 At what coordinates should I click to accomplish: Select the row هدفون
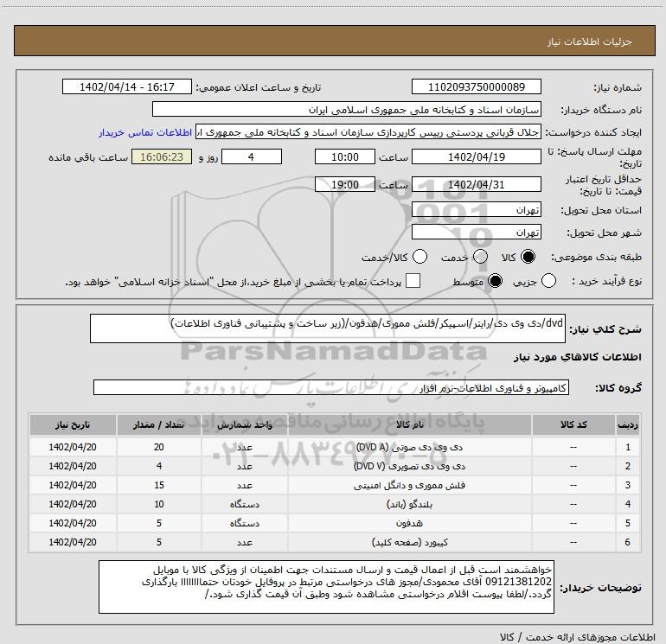point(335,524)
